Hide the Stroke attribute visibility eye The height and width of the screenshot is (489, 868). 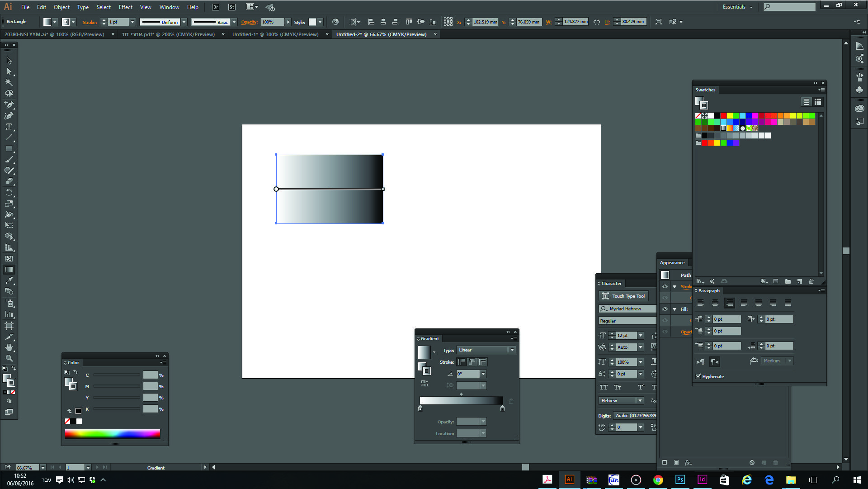point(665,286)
